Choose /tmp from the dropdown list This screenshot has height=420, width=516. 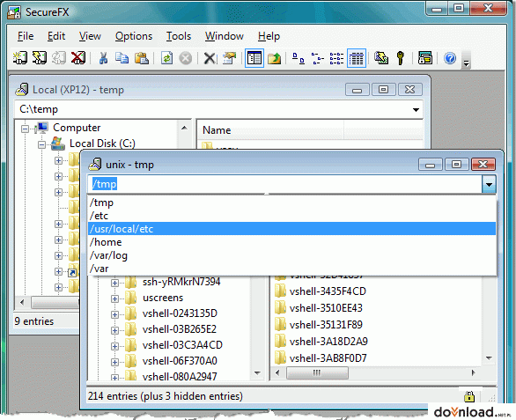pyautogui.click(x=291, y=203)
